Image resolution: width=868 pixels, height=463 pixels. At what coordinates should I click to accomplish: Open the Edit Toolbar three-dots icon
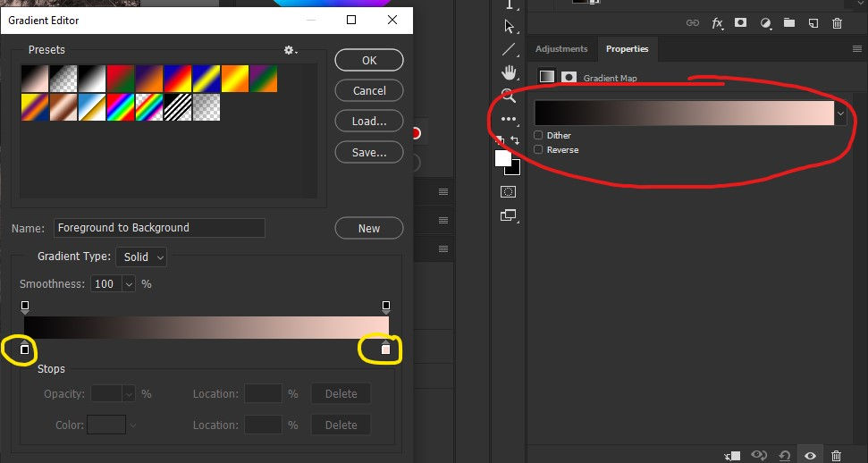pyautogui.click(x=509, y=119)
